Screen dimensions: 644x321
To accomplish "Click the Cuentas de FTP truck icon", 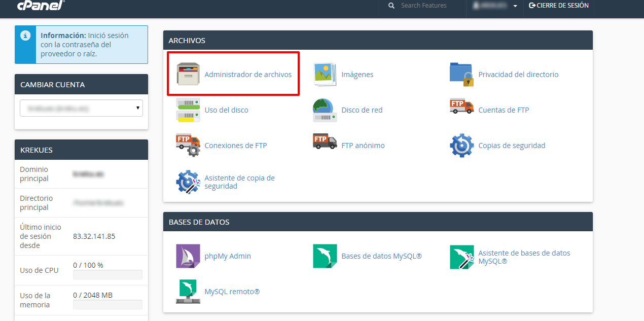I will tap(461, 107).
